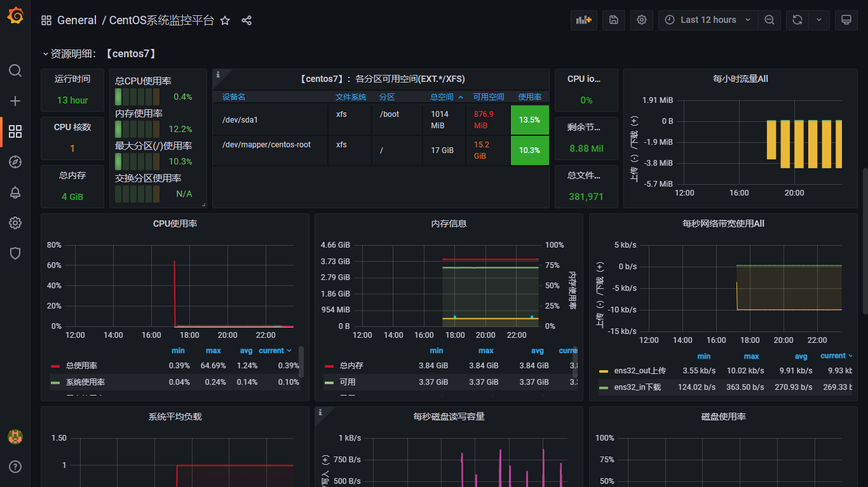Save the dashboard using disk icon
This screenshot has height=487, width=868.
(x=614, y=20)
